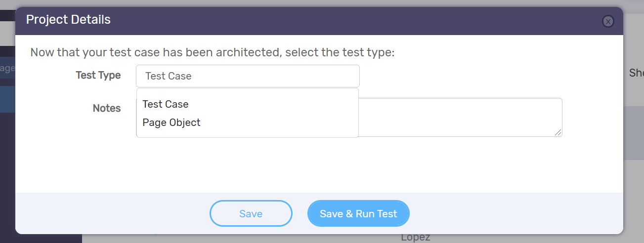
Task: Close the Project Details dialog
Action: coord(607,21)
